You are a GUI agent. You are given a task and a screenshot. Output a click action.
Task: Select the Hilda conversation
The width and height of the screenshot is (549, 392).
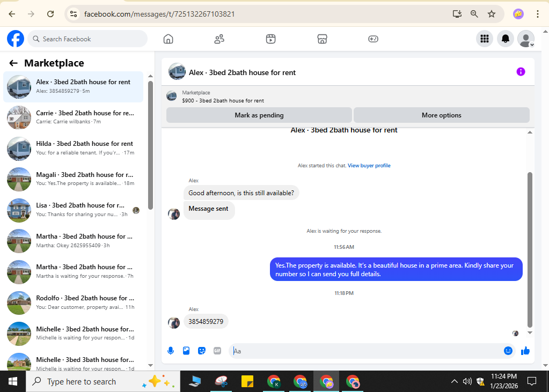(73, 149)
